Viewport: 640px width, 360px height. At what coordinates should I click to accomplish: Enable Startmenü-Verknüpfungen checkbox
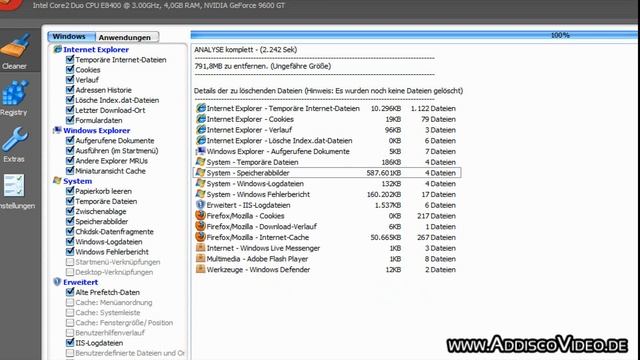coord(70,262)
